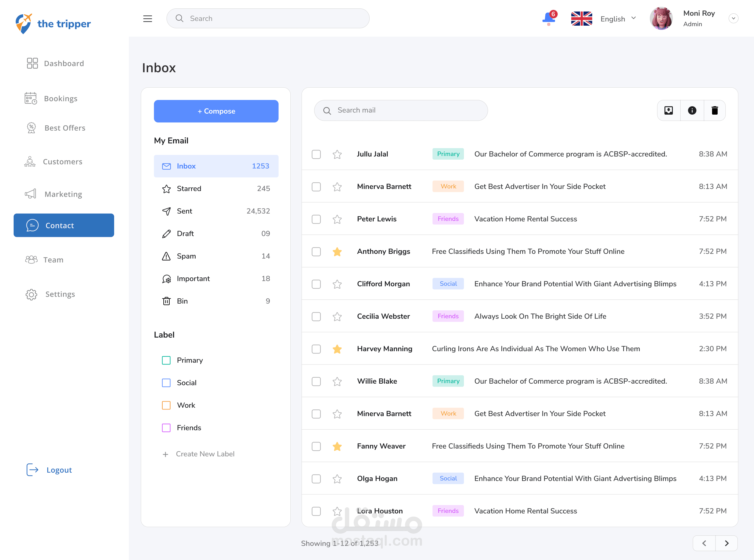Go to previous page arrow
This screenshot has height=560, width=754.
coord(704,544)
